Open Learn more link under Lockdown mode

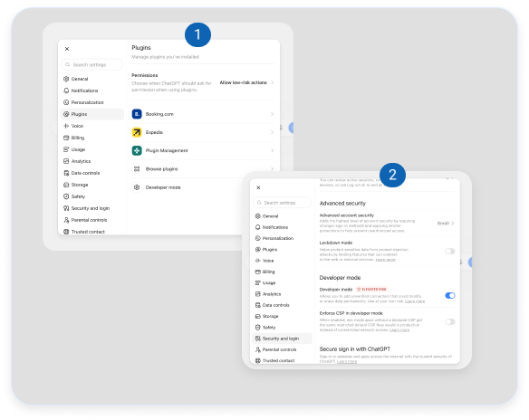(385, 260)
